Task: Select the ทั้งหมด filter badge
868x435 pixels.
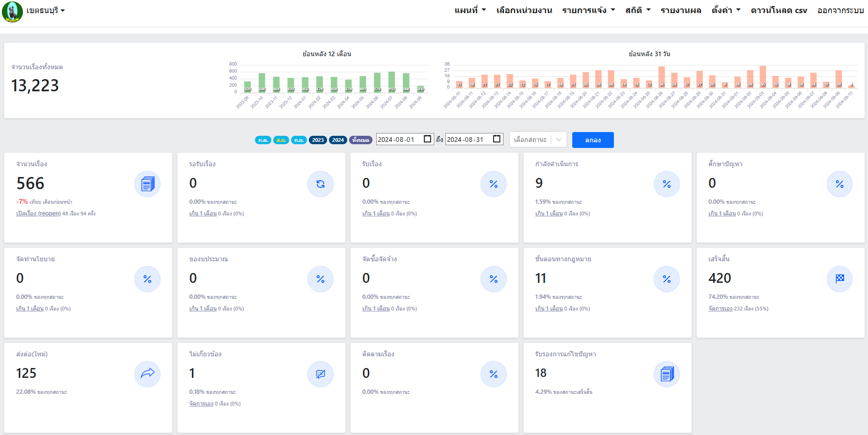Action: pyautogui.click(x=360, y=140)
